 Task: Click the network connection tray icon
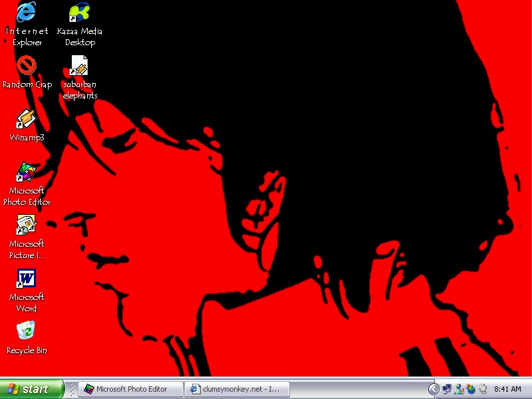pyautogui.click(x=446, y=389)
